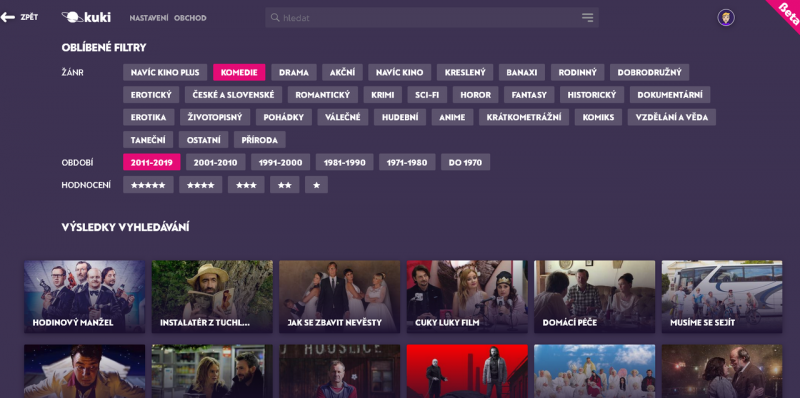Open the Hodinový manžel movie thumbnail
Viewport: 800px width, 398px height.
click(x=85, y=297)
